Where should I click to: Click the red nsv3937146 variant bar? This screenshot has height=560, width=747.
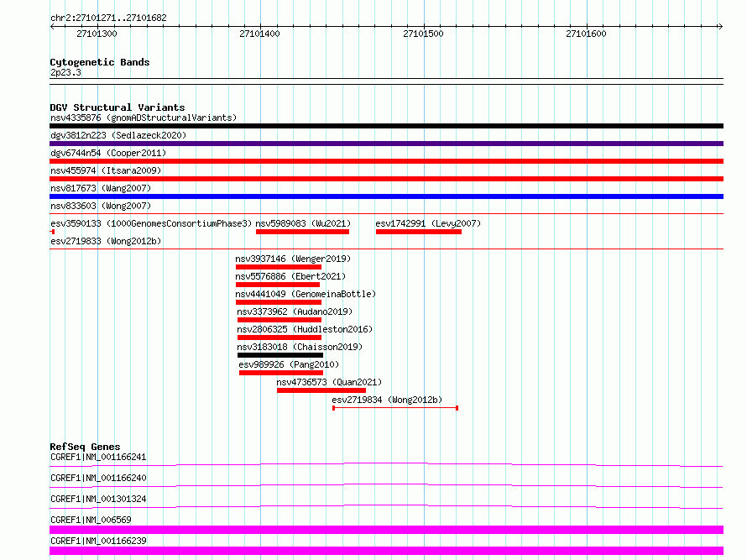279,267
